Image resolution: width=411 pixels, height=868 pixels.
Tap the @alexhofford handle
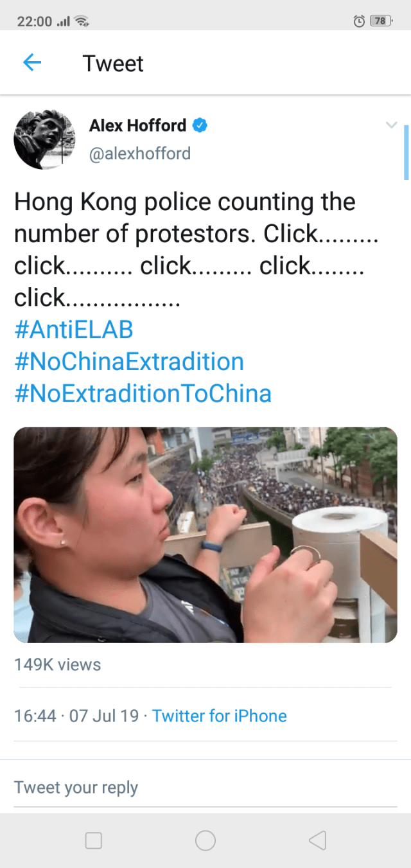pyautogui.click(x=140, y=154)
